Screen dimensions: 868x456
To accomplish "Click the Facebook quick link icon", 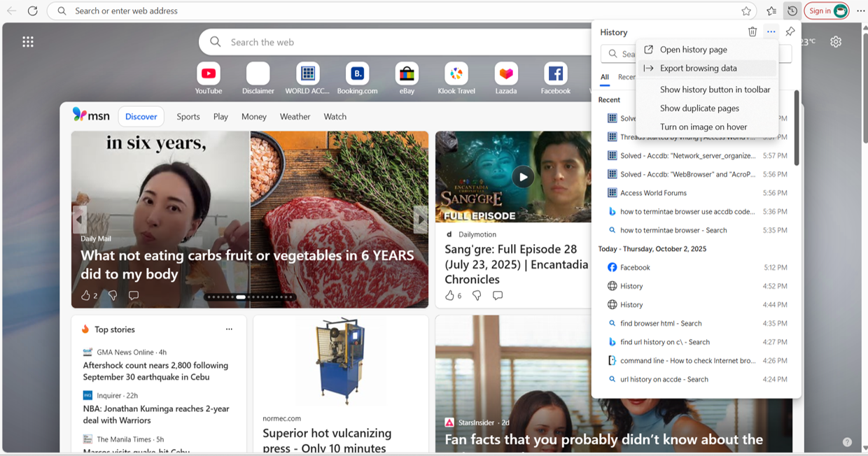I will point(555,74).
